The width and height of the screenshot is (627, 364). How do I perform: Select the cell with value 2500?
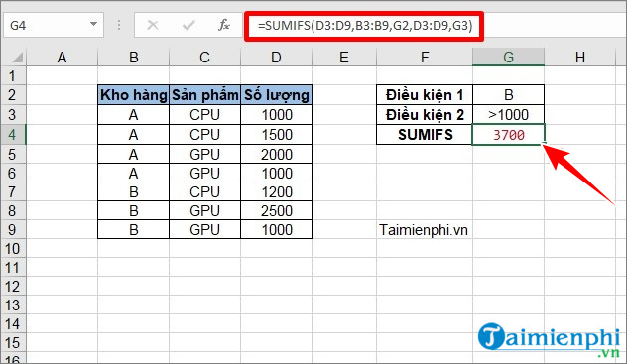pyautogui.click(x=277, y=211)
